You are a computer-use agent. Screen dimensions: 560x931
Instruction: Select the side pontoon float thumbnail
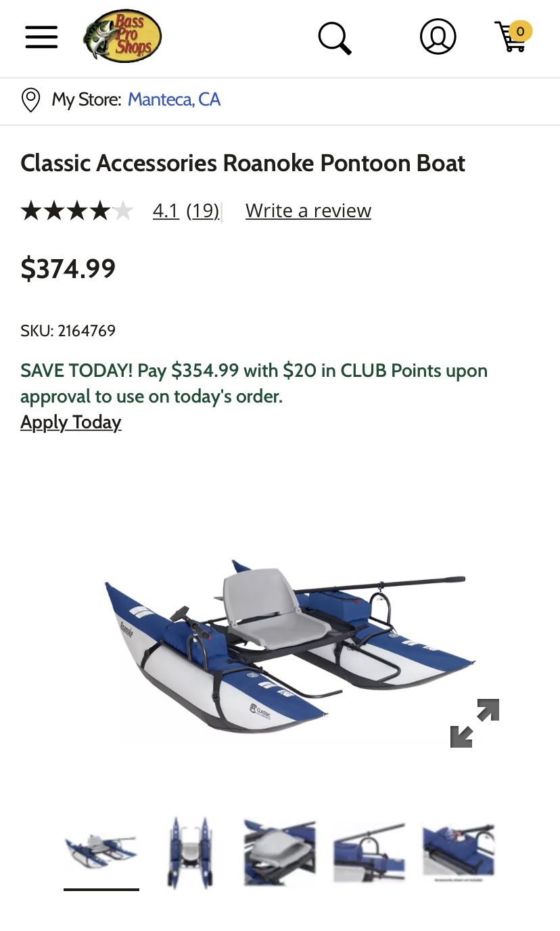[x=369, y=851]
